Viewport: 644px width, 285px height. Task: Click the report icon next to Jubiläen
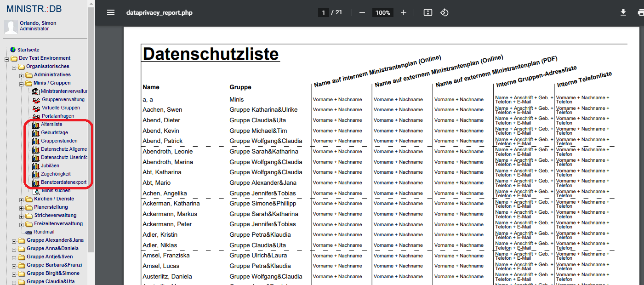36,166
